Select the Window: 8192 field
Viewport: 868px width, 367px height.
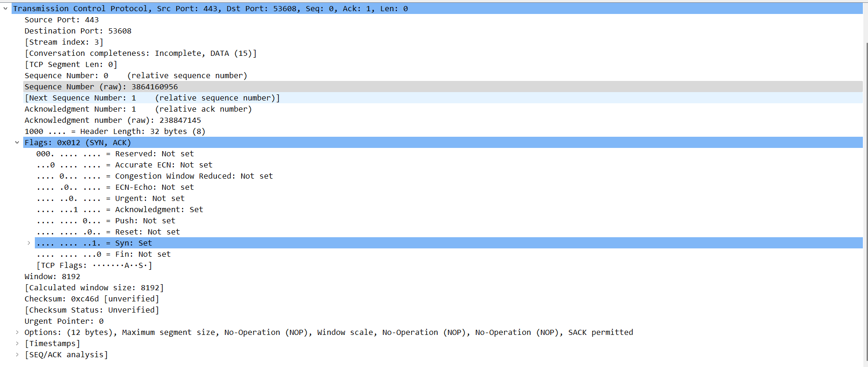[x=52, y=276]
